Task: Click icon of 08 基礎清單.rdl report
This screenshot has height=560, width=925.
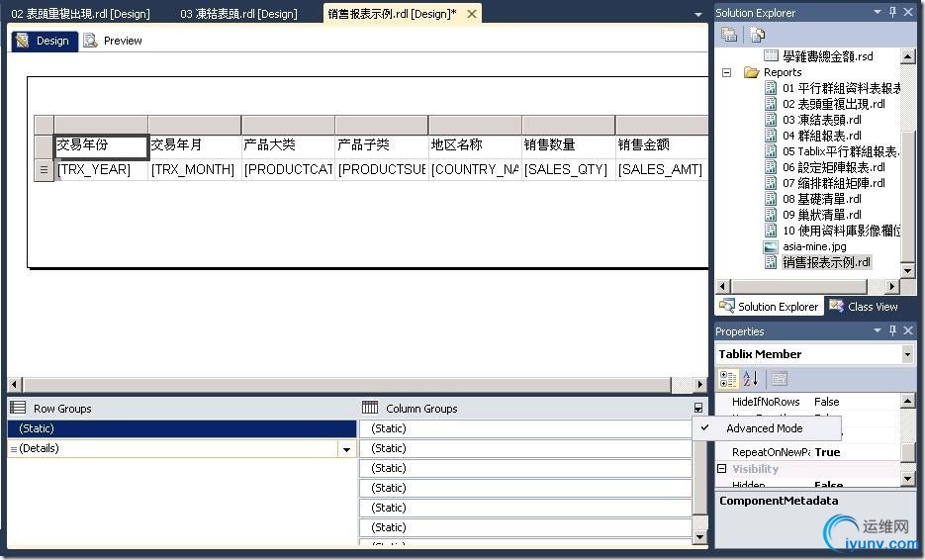Action: pos(771,199)
